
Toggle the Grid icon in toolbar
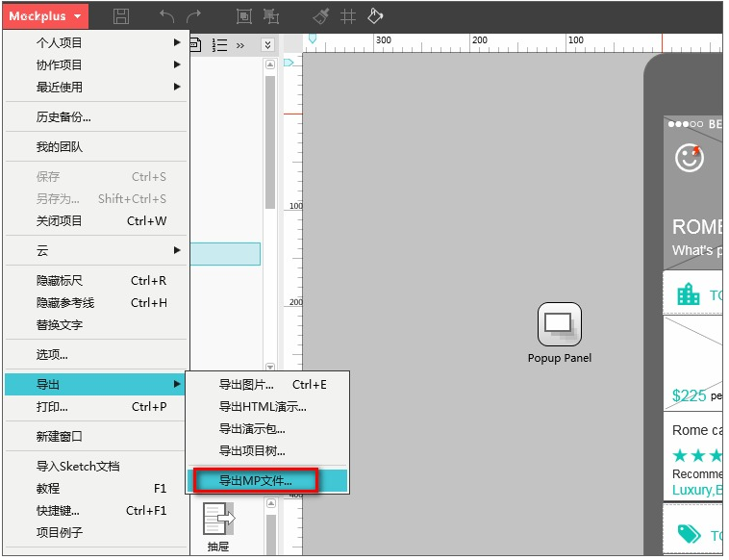coord(348,16)
